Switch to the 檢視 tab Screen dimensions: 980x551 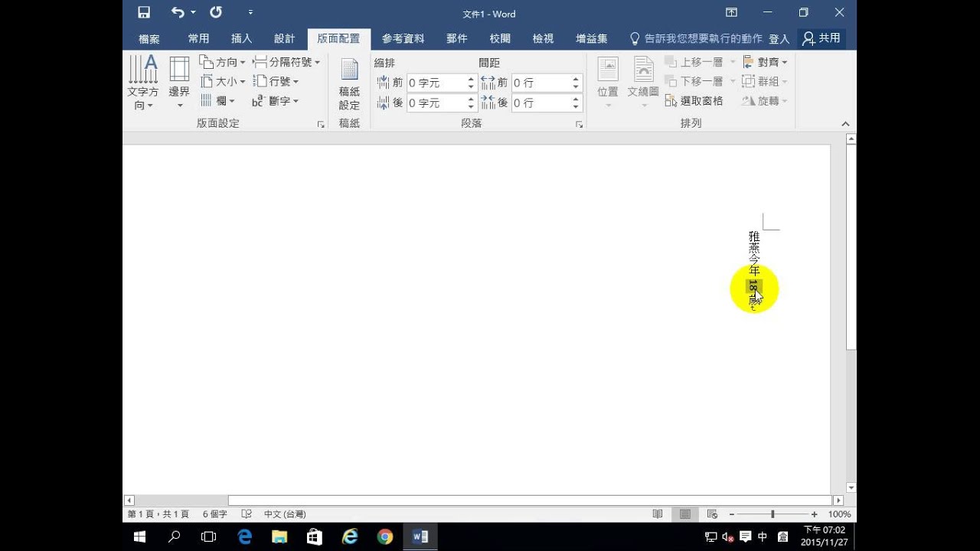point(543,39)
